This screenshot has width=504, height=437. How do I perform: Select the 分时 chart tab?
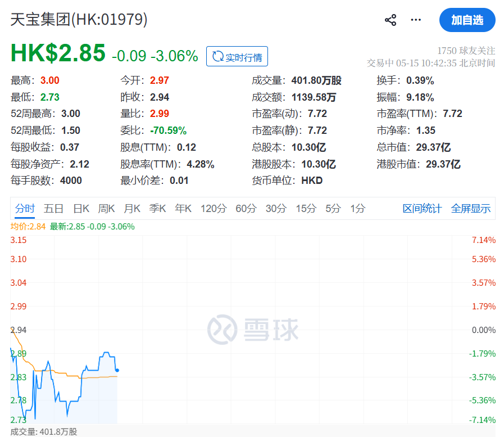coord(25,209)
